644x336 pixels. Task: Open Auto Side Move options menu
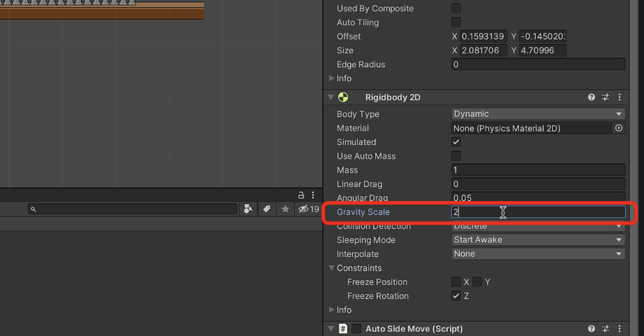pos(620,329)
